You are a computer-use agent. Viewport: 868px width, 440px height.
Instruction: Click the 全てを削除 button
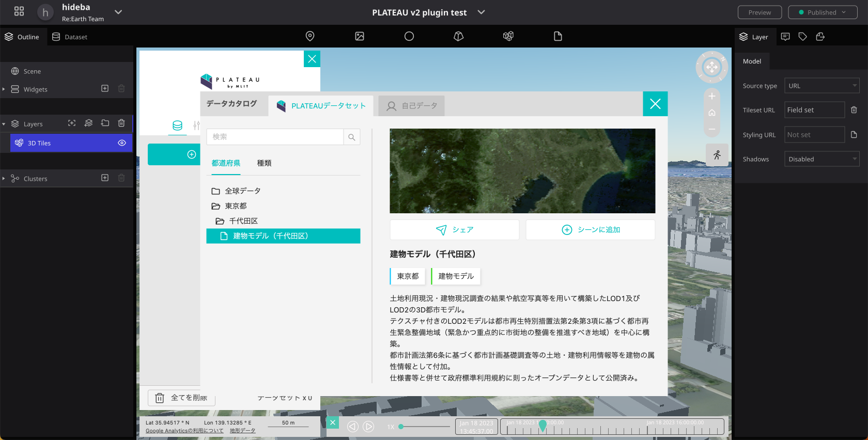click(x=182, y=398)
